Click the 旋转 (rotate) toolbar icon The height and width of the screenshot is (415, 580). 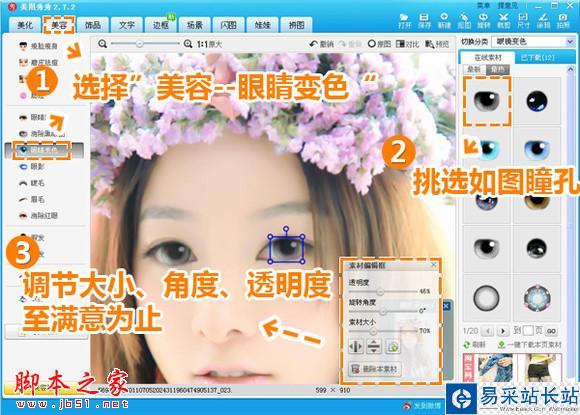[x=483, y=21]
